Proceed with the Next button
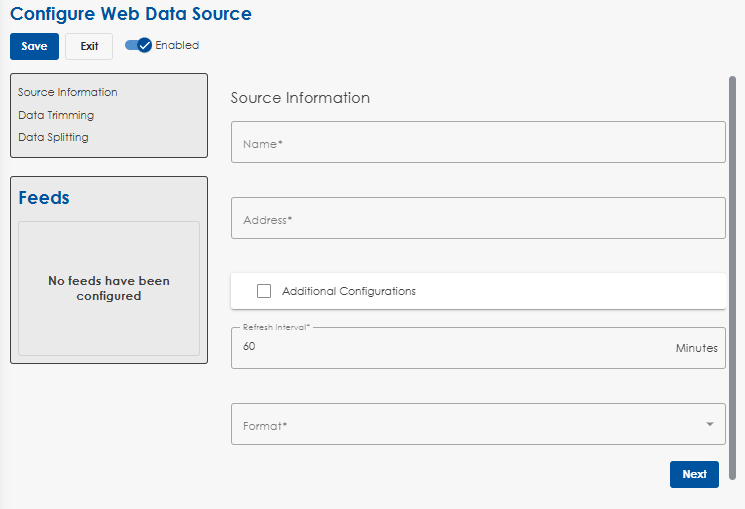The width and height of the screenshot is (745, 509). pyautogui.click(x=694, y=474)
